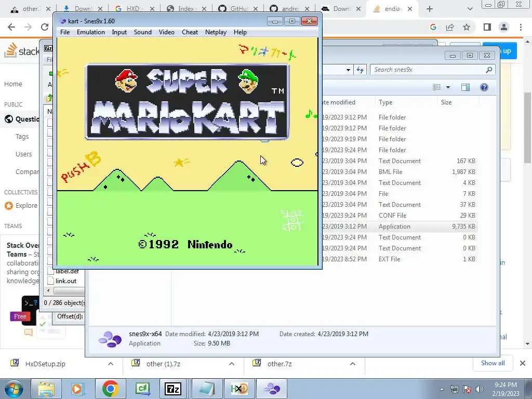532x399 pixels.
Task: Toggle the Explorer preview pane
Action: tap(465, 87)
